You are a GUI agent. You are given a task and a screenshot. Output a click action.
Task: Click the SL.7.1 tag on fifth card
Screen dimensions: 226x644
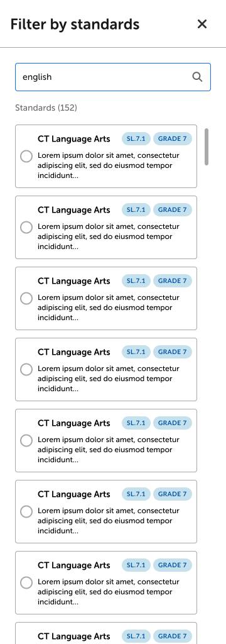point(136,423)
